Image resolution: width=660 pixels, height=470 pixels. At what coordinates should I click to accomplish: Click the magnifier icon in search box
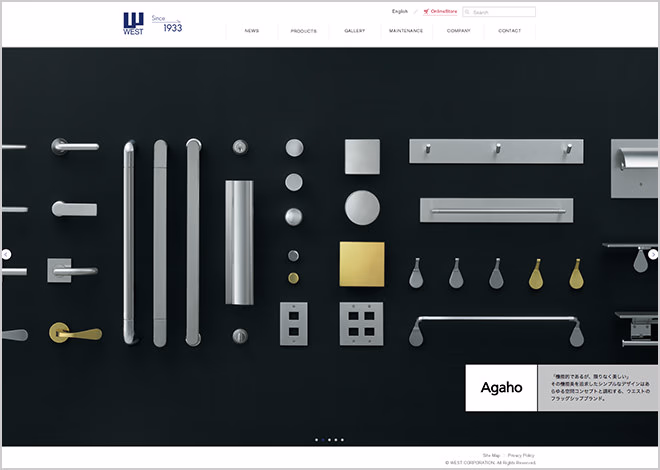(469, 12)
